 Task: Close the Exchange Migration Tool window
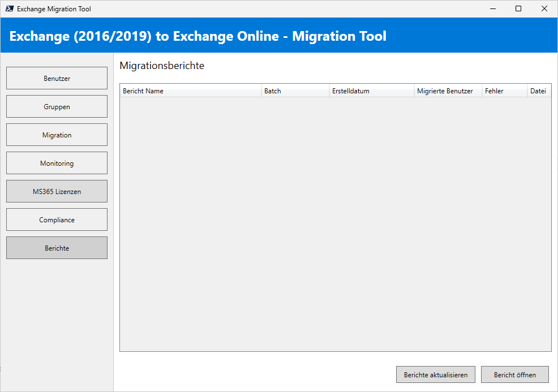[x=544, y=8]
